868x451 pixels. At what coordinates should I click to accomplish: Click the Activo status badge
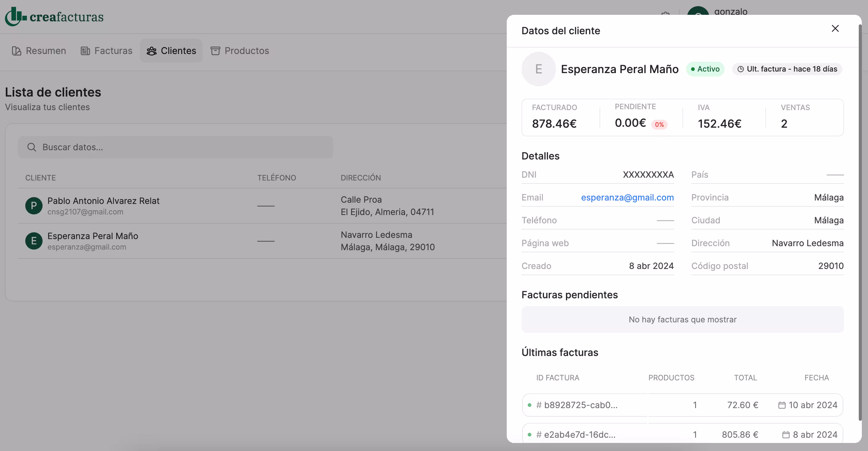coord(705,69)
